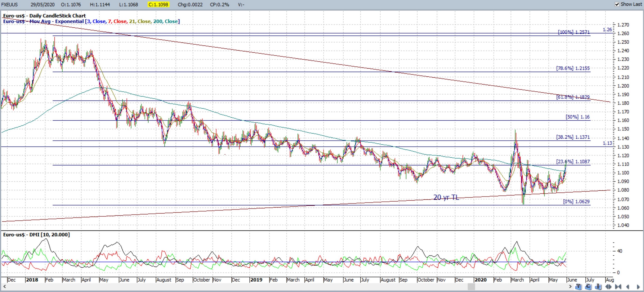Click the 2018 year marker on time axis
The width and height of the screenshot is (644, 292).
[x=32, y=280]
